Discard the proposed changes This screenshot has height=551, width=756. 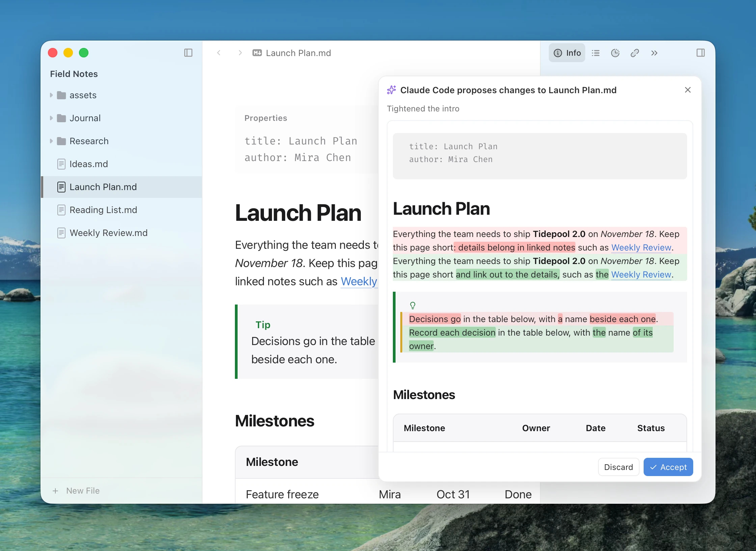click(x=619, y=467)
